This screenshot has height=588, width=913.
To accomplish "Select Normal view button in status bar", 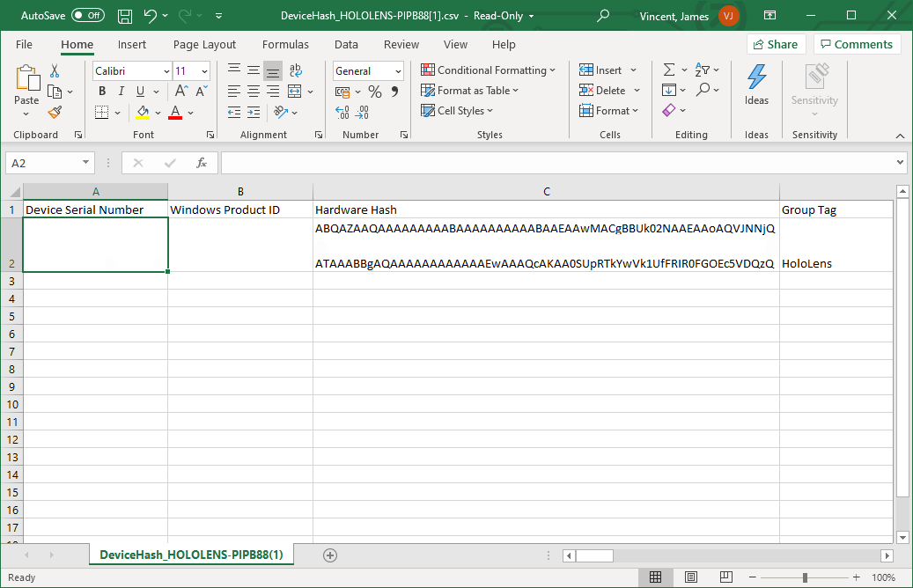I will (655, 577).
